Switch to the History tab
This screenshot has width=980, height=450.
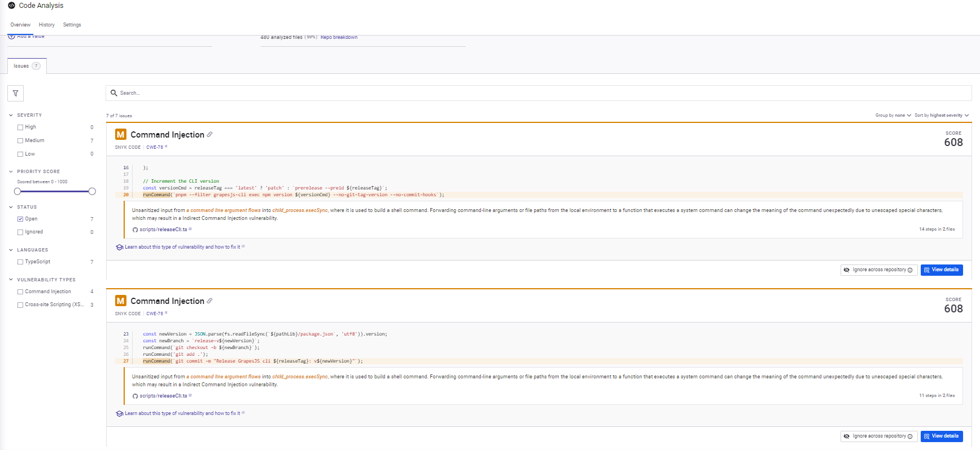tap(47, 25)
